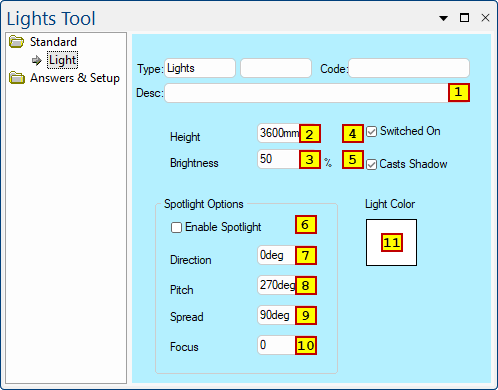
Task: Click the Pitch field showing 270deg
Action: (x=287, y=285)
